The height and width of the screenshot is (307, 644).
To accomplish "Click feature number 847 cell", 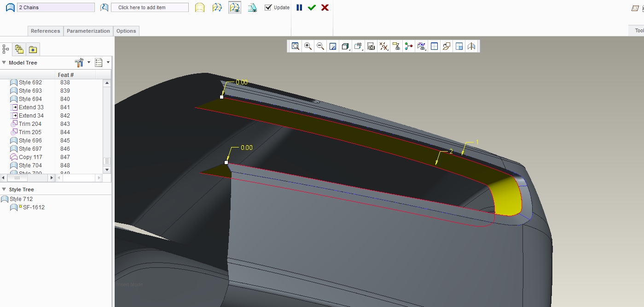I will coord(65,157).
